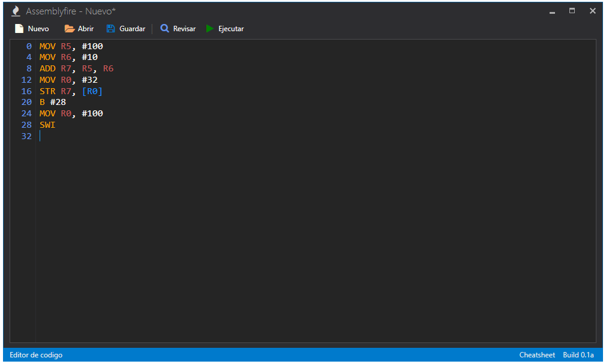The width and height of the screenshot is (606, 364).
Task: Click the window title 'Assemblyfire - Nuevo*'
Action: point(71,11)
